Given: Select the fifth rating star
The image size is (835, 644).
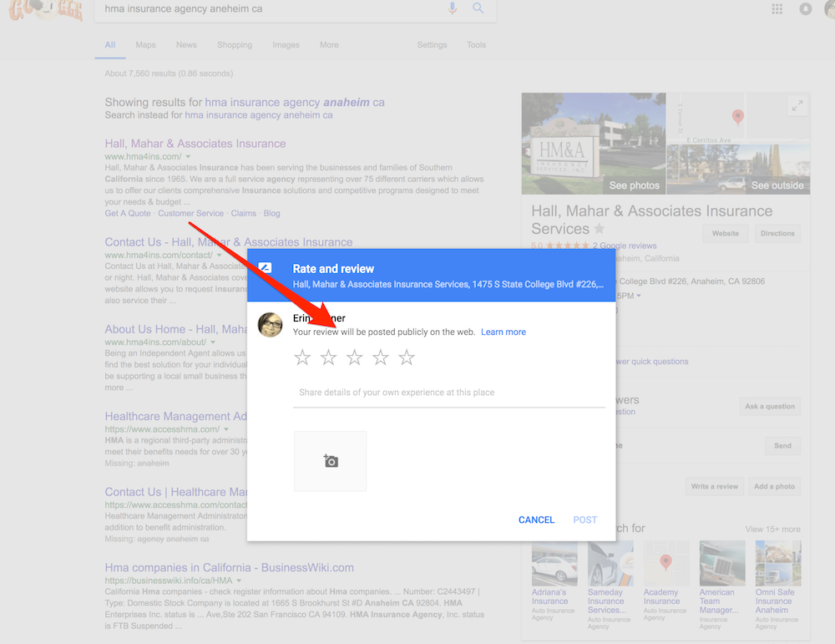Looking at the screenshot, I should [x=407, y=357].
